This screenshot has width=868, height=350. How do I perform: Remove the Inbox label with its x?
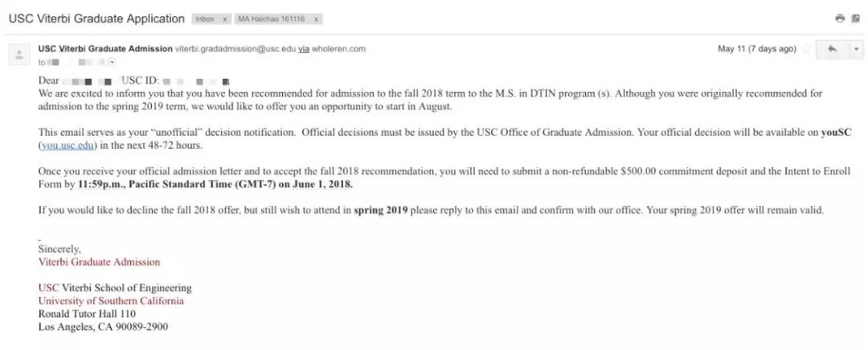pos(224,18)
